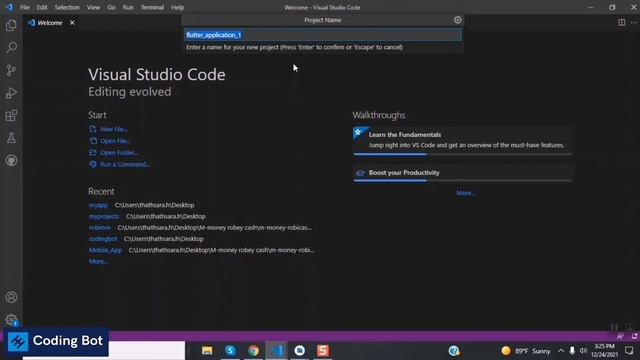This screenshot has height=360, width=640.
Task: Open the Explorer view in activity bar
Action: (11, 26)
